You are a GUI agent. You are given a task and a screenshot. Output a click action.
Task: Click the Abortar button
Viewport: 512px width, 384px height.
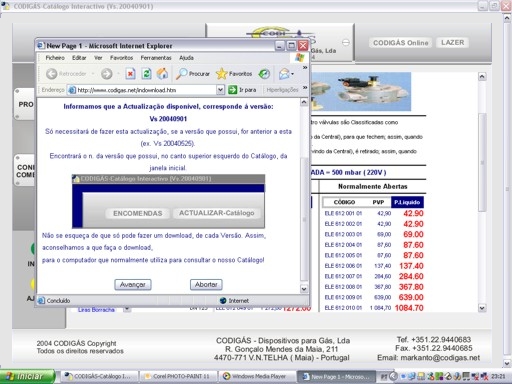(206, 285)
